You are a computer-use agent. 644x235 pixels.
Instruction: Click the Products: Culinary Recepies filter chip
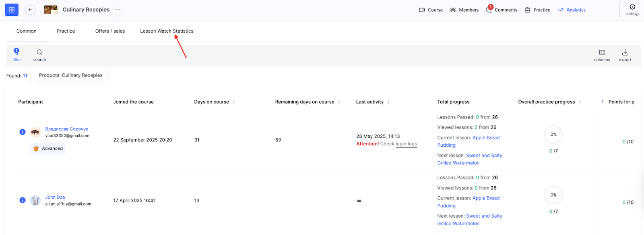71,75
